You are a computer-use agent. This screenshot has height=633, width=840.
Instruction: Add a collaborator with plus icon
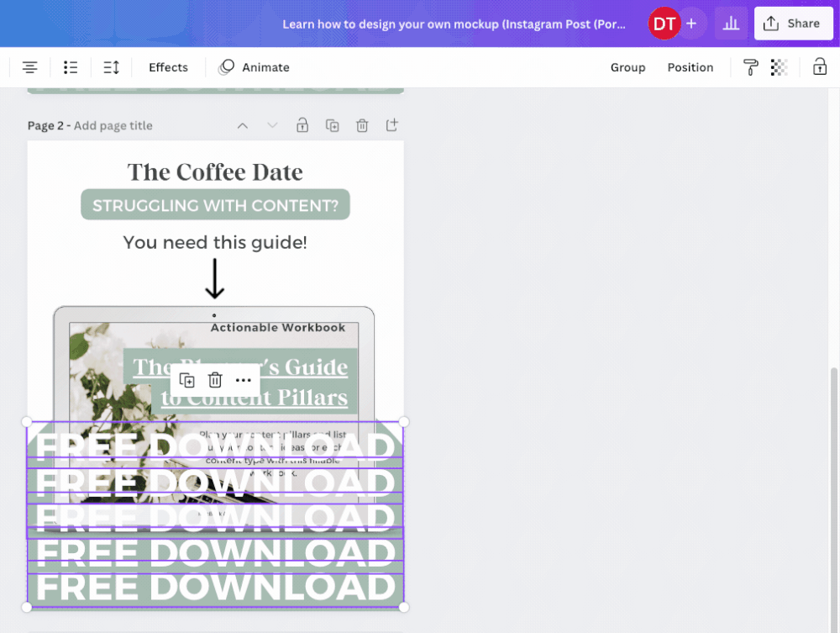coord(691,24)
